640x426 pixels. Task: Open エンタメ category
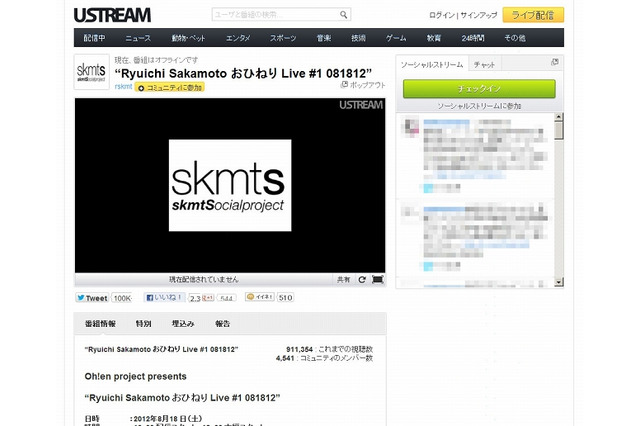tap(238, 38)
